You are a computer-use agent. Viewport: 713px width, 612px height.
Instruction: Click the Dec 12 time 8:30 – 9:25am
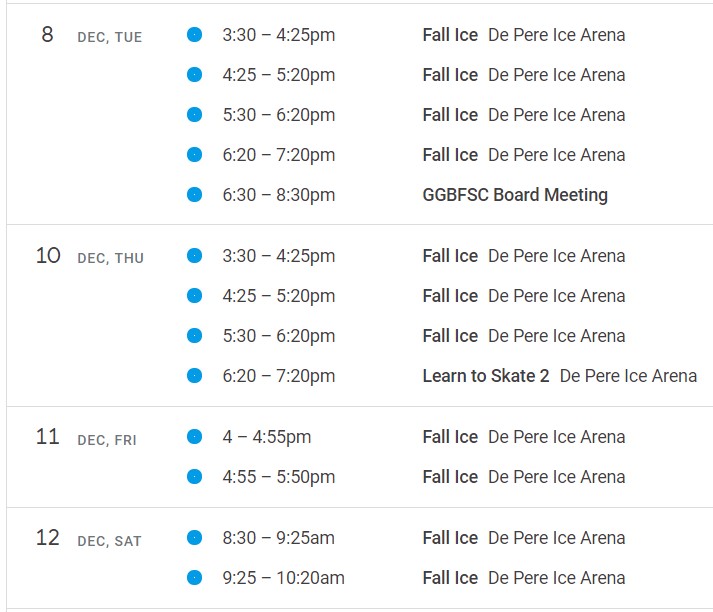tap(278, 538)
